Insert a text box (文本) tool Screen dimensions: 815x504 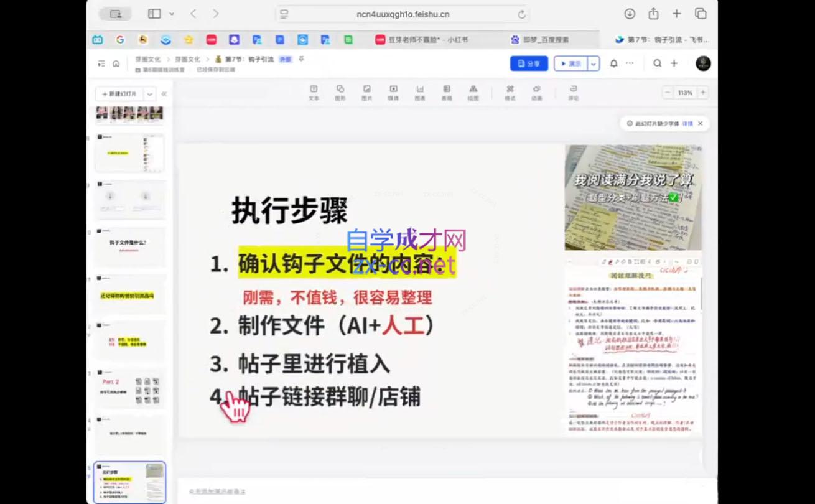[x=314, y=93]
